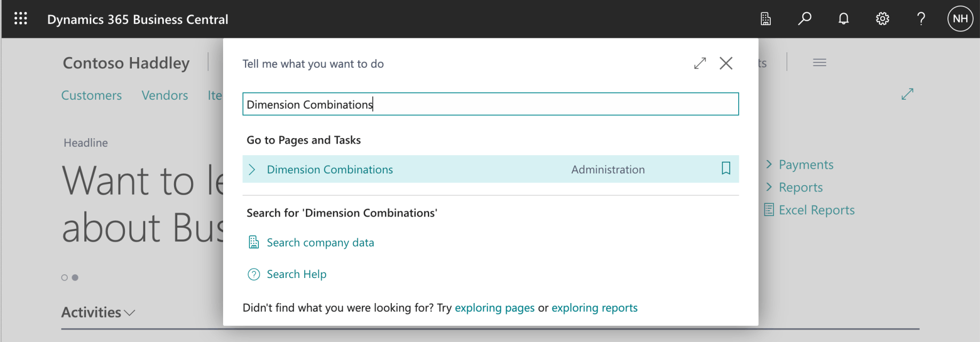This screenshot has height=342, width=980.
Task: Open the app launcher waffle icon
Action: 21,19
